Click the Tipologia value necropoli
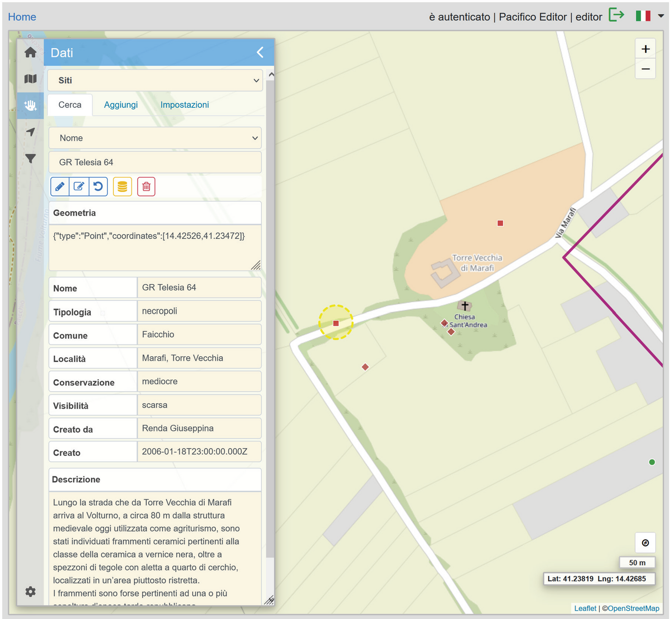672x619 pixels. click(199, 311)
